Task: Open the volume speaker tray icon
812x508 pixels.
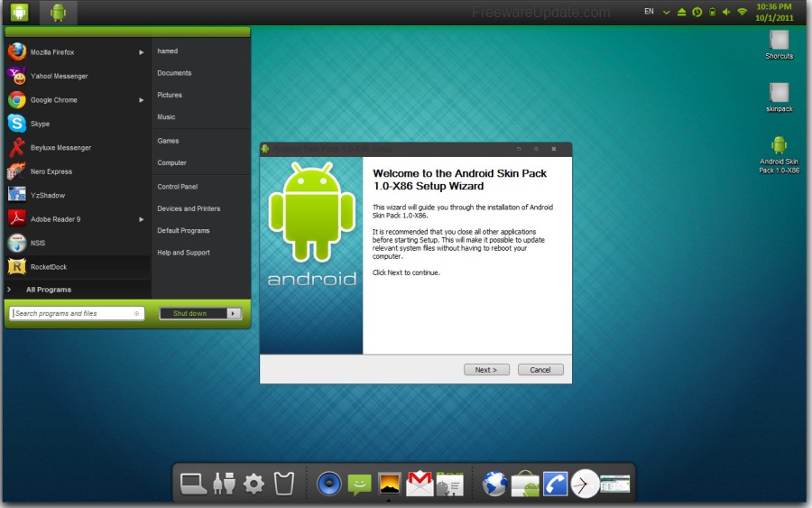Action: pos(726,12)
